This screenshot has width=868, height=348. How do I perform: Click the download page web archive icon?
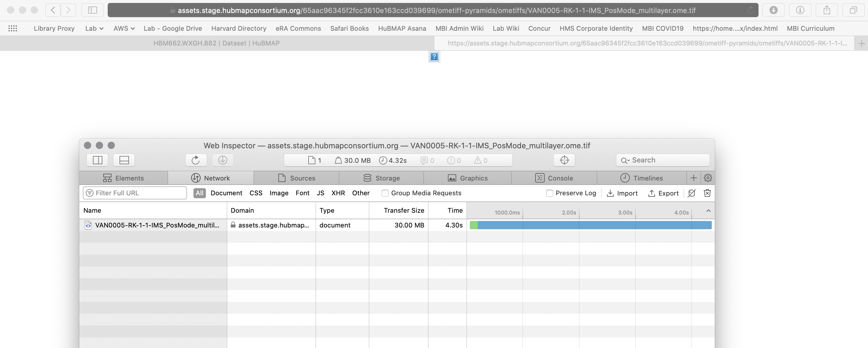pos(222,160)
